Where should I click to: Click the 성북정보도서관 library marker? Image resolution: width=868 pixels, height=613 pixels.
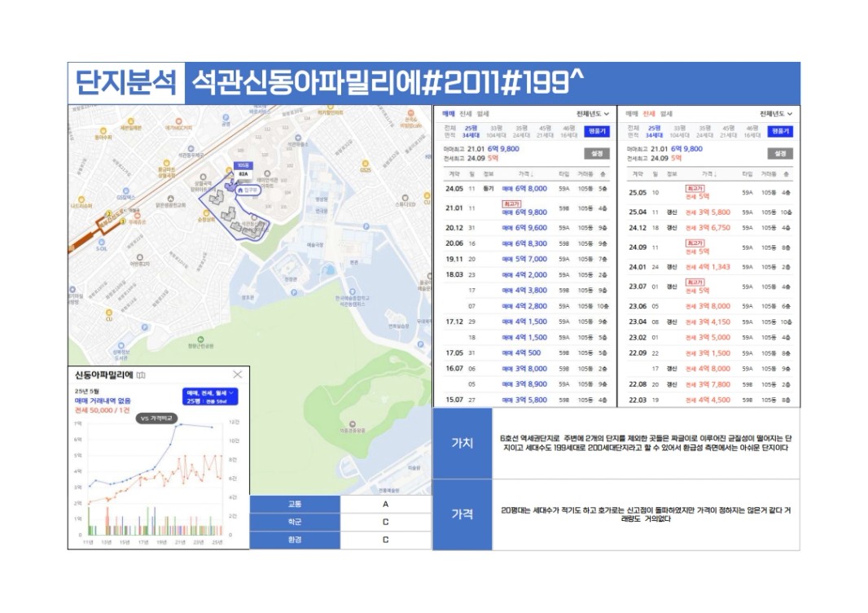121,351
